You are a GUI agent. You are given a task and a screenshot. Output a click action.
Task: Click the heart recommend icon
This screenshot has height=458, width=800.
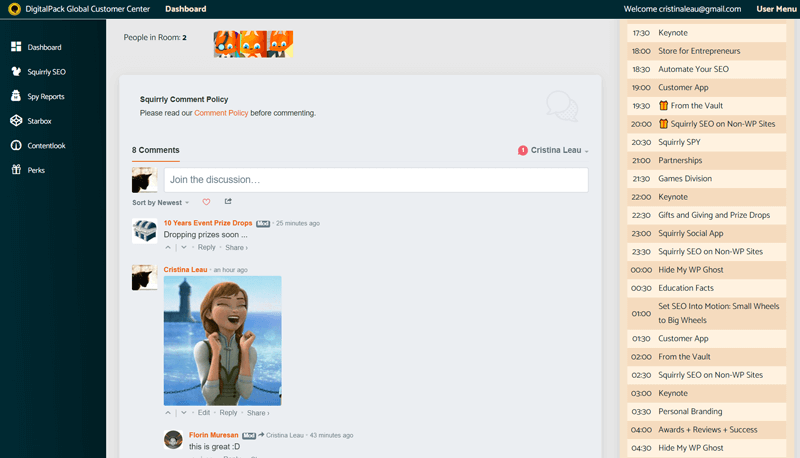point(206,202)
